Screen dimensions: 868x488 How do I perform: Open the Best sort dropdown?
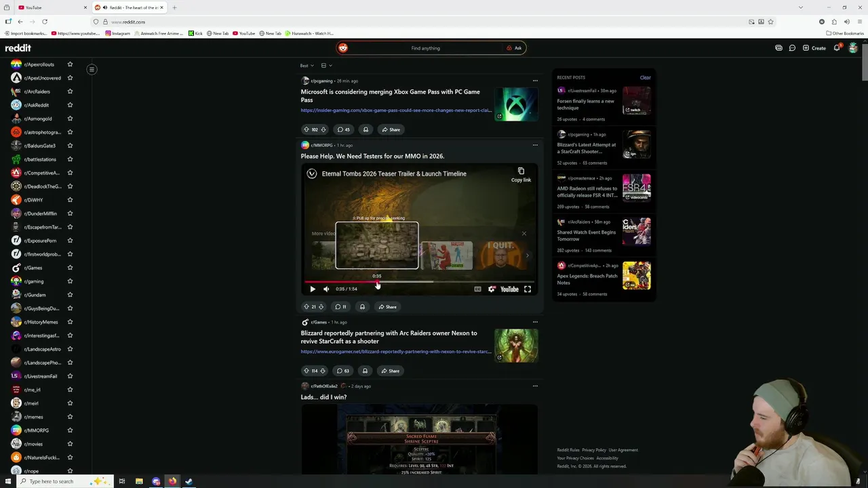(x=307, y=66)
